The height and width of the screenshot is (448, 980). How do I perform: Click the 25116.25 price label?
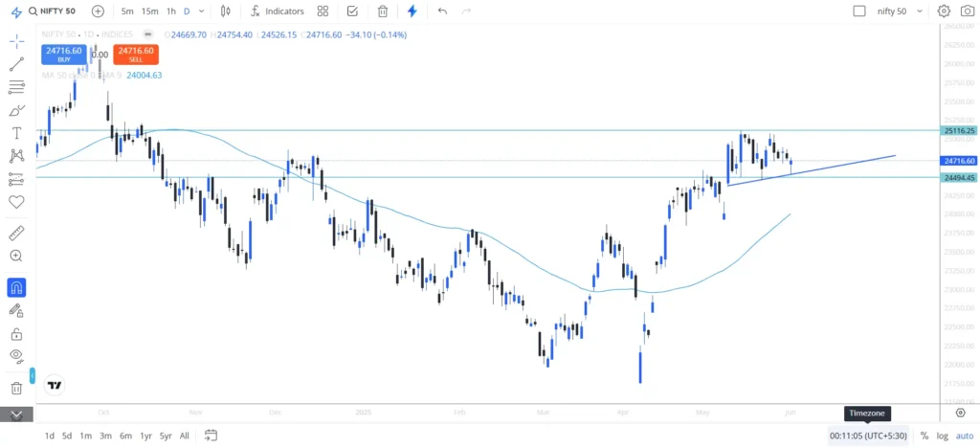pyautogui.click(x=958, y=130)
